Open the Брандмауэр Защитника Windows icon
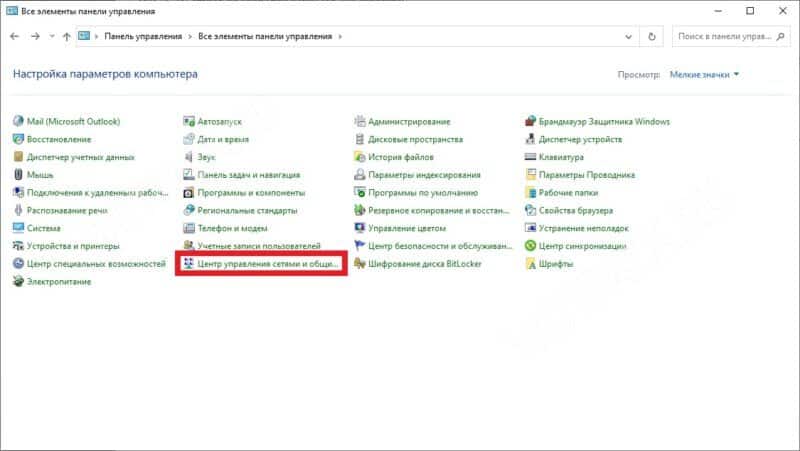Image resolution: width=800 pixels, height=451 pixels. pyautogui.click(x=530, y=122)
